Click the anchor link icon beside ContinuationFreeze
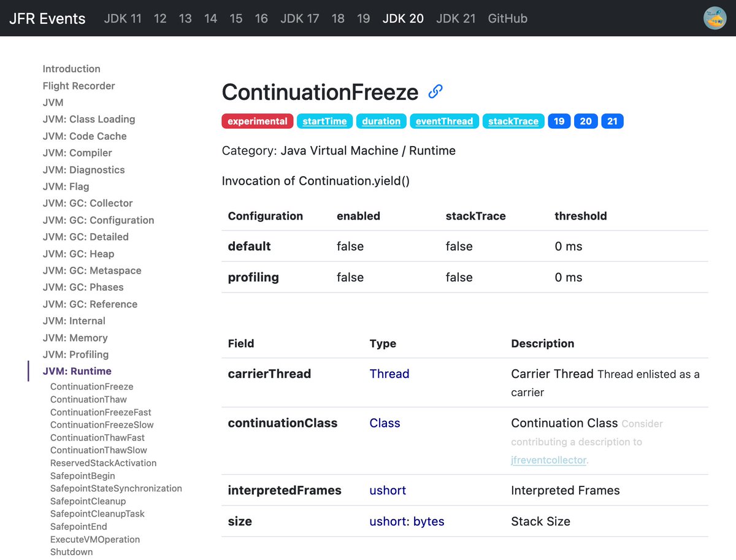The height and width of the screenshot is (560, 736). tap(435, 92)
